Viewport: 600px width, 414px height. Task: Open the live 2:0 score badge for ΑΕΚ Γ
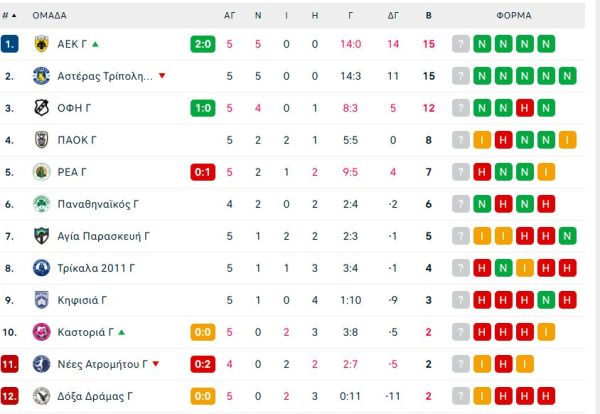[x=203, y=44]
